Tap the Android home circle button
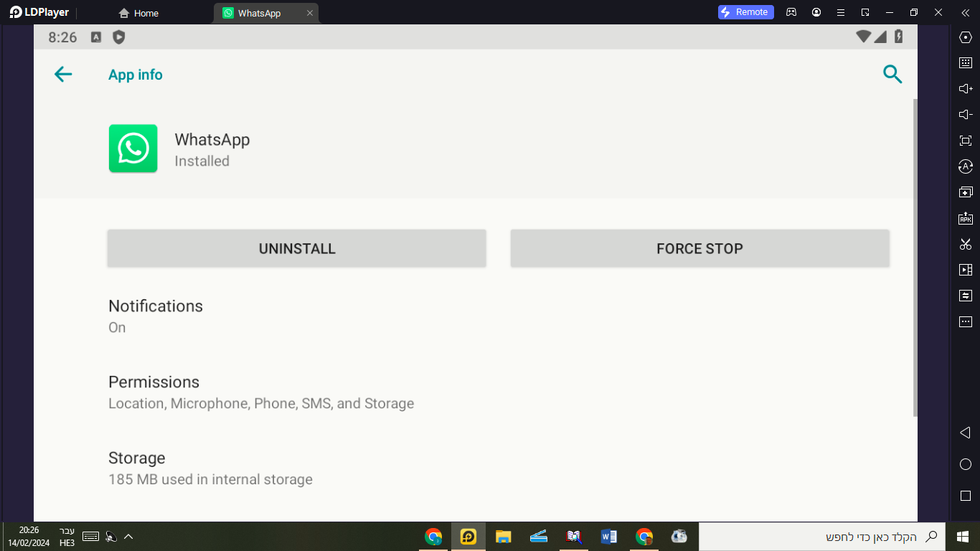 [966, 464]
